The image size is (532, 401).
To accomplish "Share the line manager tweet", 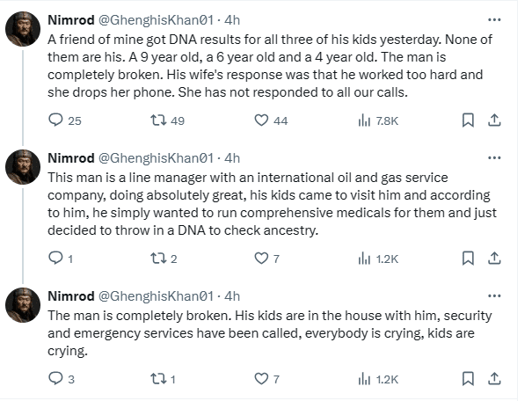I will pyautogui.click(x=494, y=259).
